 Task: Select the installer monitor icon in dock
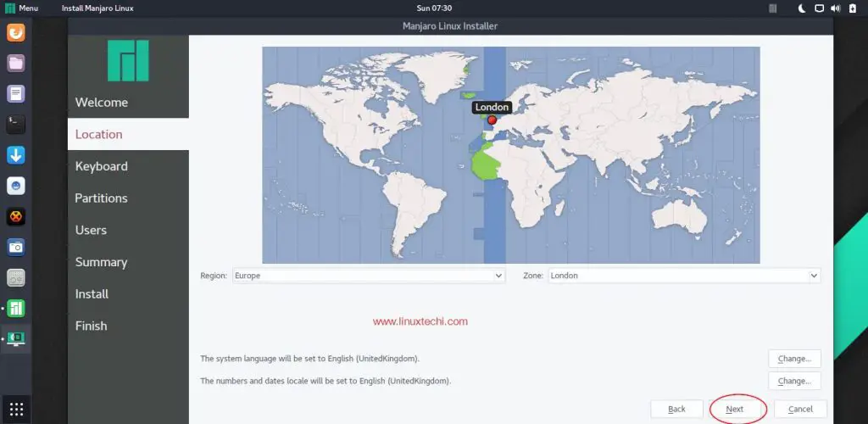tap(15, 338)
